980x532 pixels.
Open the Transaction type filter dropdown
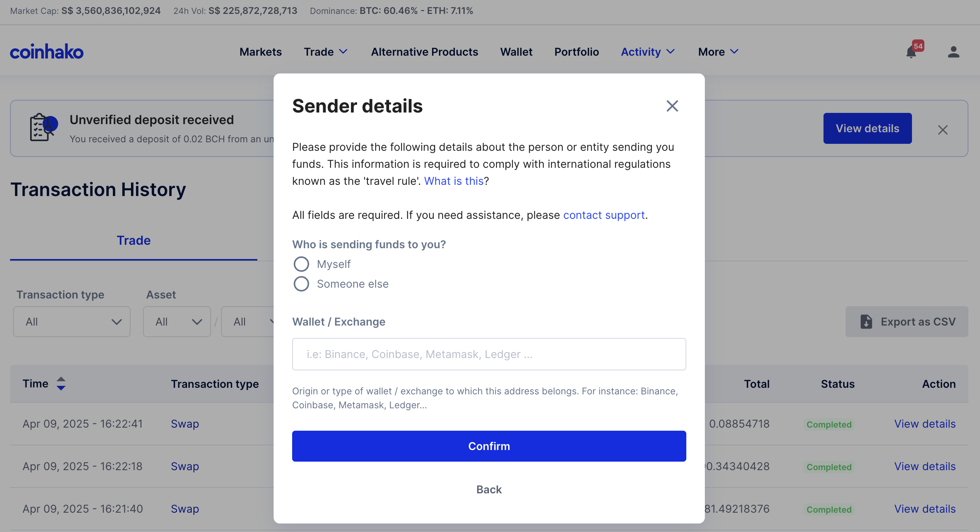[x=72, y=322]
